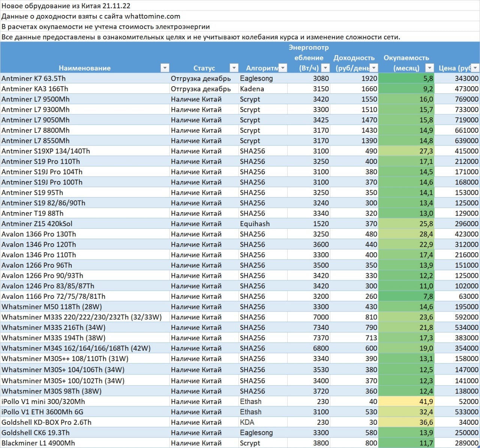Select power value 3080
The height and width of the screenshot is (448, 480).
(309, 78)
